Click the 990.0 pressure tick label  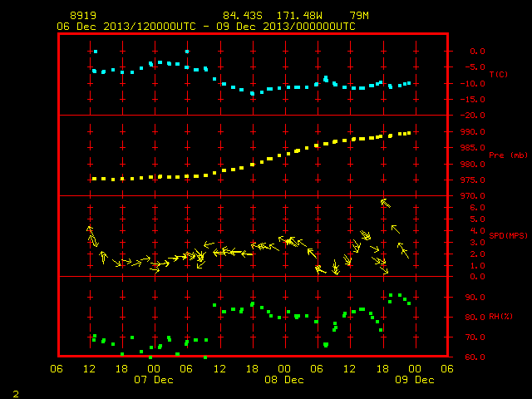[472, 132]
